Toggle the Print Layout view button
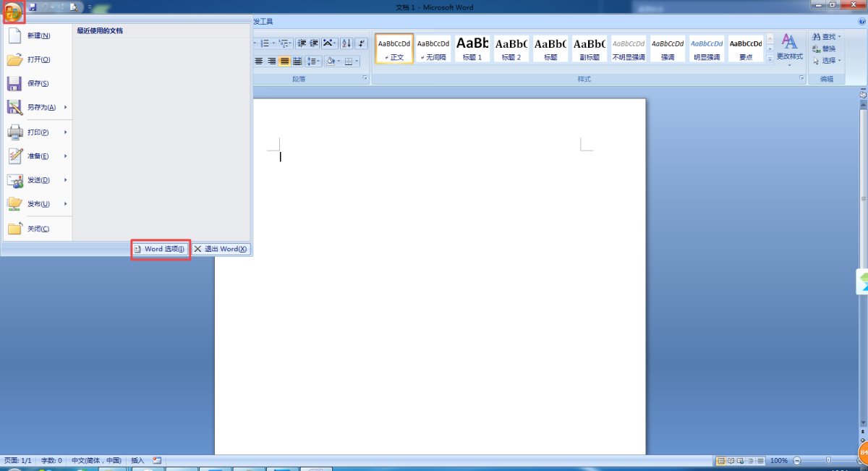 point(720,461)
